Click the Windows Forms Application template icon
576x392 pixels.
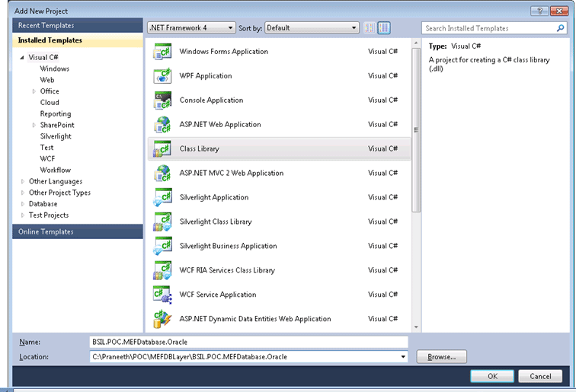pyautogui.click(x=162, y=52)
